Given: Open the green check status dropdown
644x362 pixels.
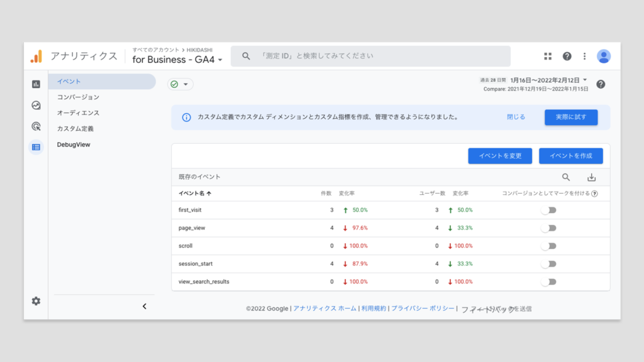Looking at the screenshot, I should (180, 84).
